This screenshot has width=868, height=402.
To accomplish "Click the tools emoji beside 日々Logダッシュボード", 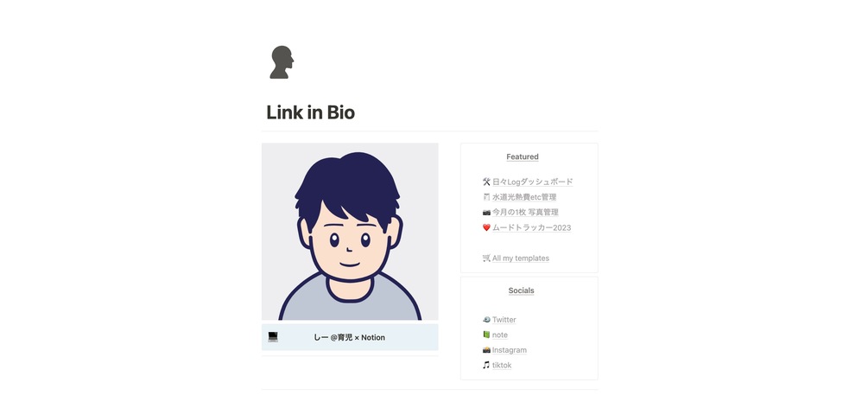I will coord(486,182).
